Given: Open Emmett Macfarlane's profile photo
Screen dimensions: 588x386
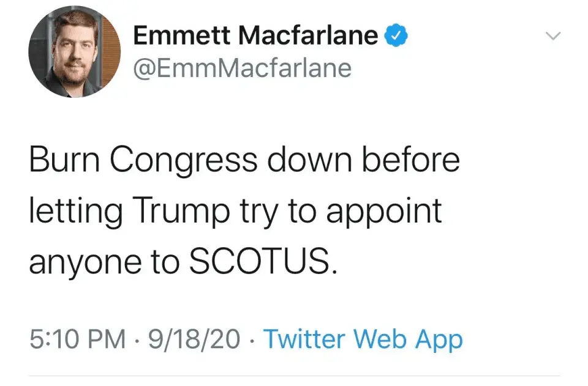Looking at the screenshot, I should point(75,54).
